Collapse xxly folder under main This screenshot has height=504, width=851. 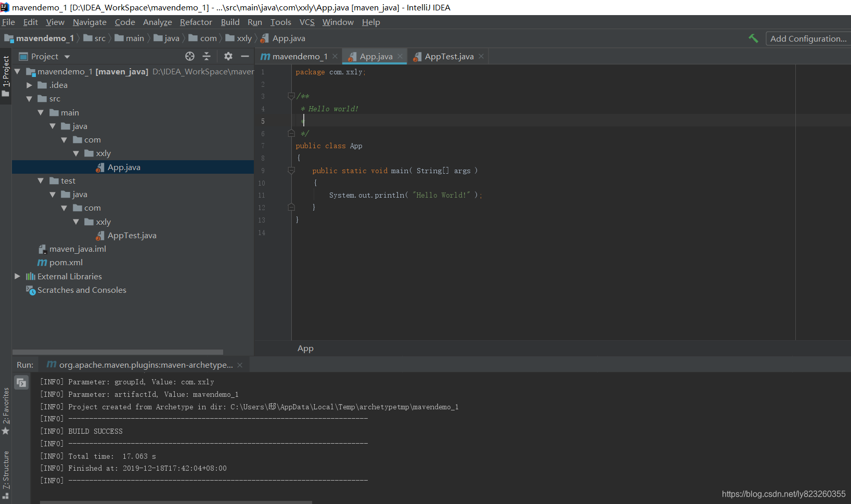(76, 153)
